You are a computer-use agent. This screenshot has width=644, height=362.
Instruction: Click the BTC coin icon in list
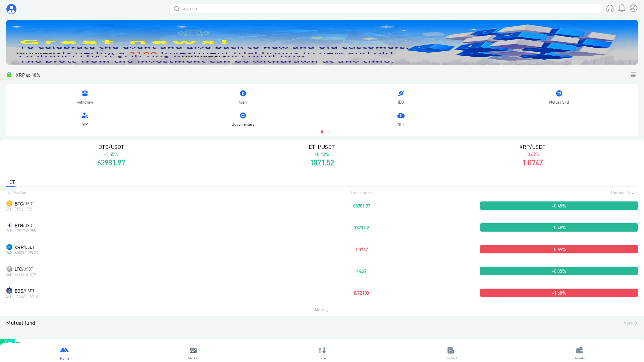(9, 203)
